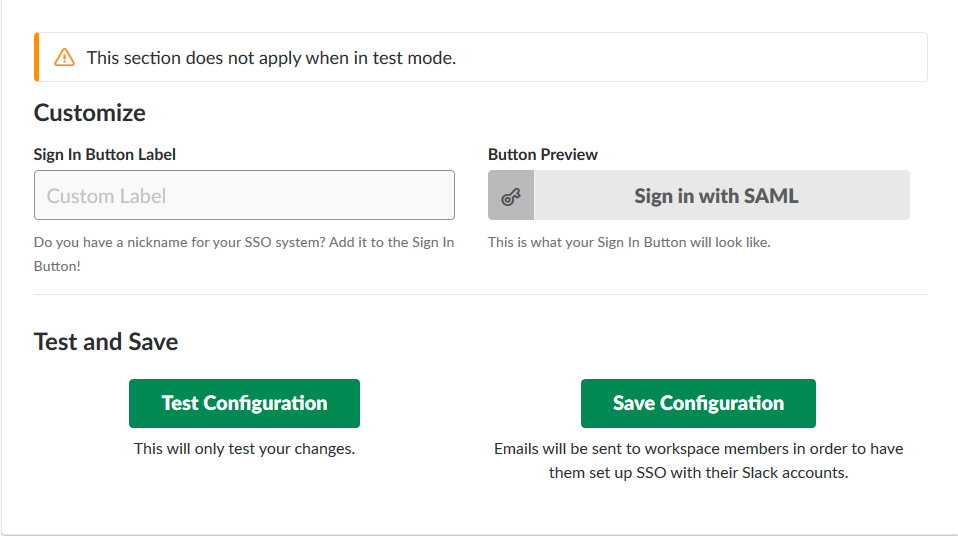The image size is (958, 536).
Task: Click the test mode warning message text
Action: point(271,58)
